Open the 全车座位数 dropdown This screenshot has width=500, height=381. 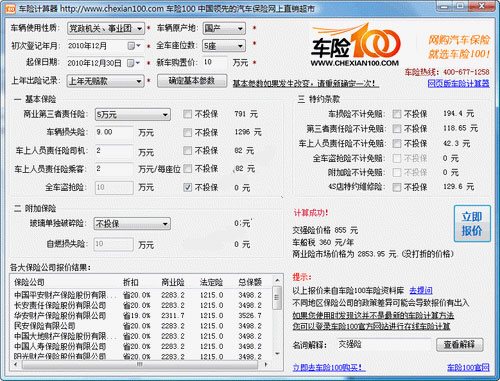(x=224, y=46)
